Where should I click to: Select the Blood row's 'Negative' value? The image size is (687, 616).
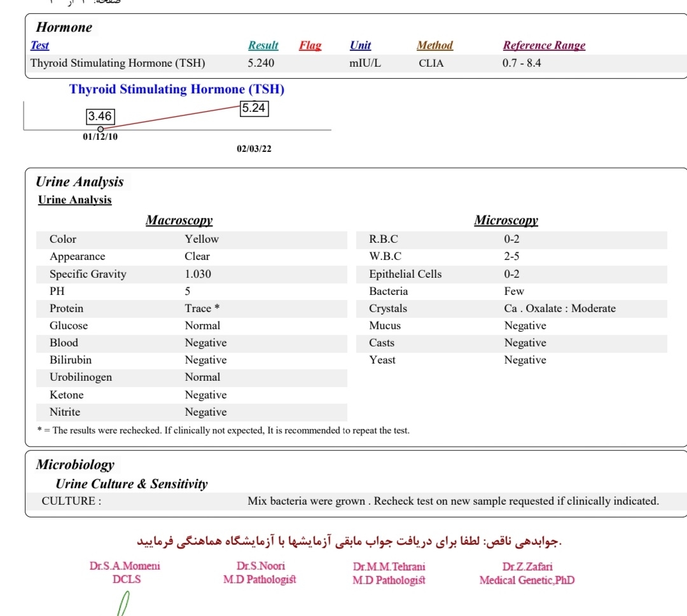[205, 343]
